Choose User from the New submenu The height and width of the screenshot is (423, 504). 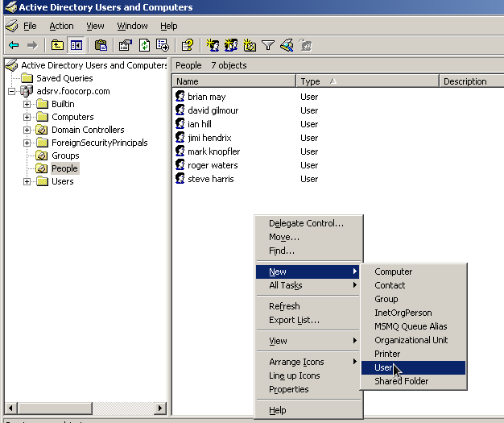pos(413,367)
